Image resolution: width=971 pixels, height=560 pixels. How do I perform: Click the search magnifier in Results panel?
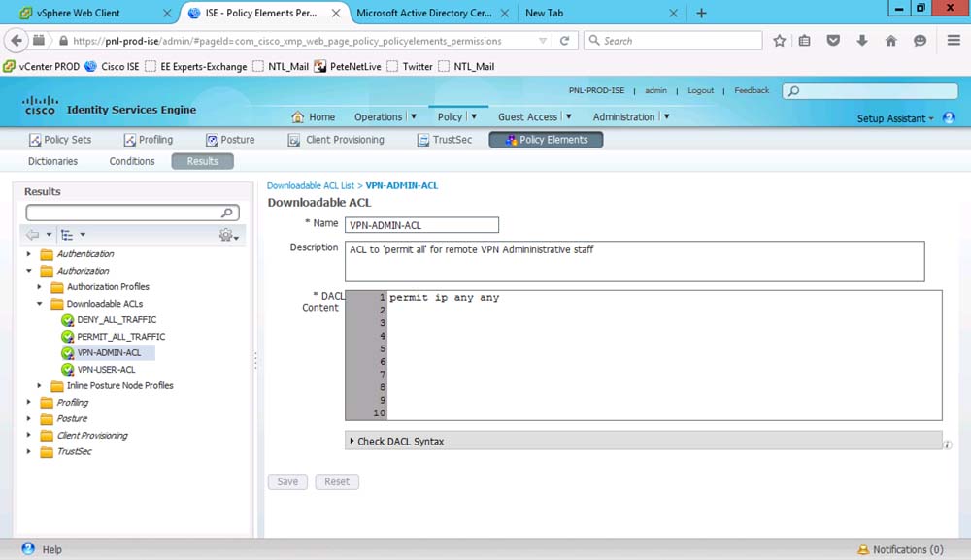pos(227,213)
